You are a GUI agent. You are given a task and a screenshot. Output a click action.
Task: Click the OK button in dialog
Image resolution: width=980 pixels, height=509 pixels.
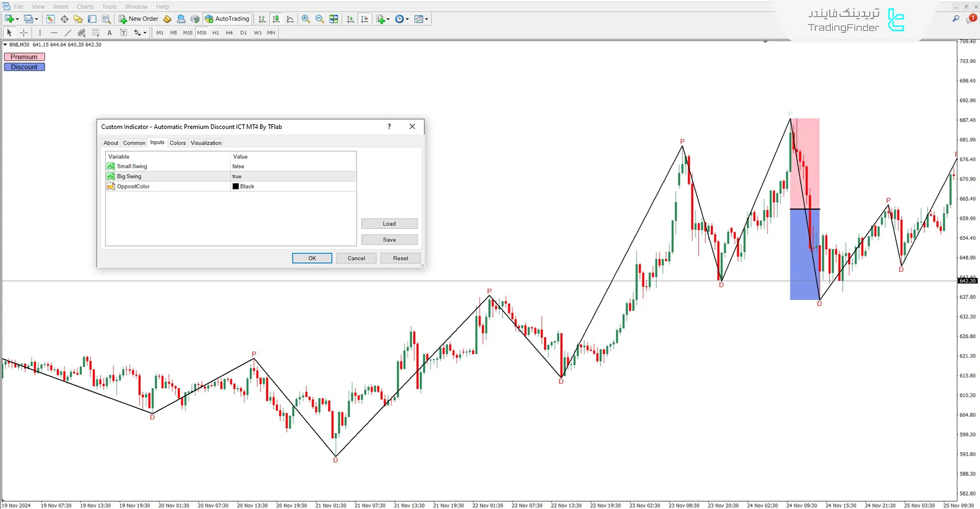(x=312, y=259)
